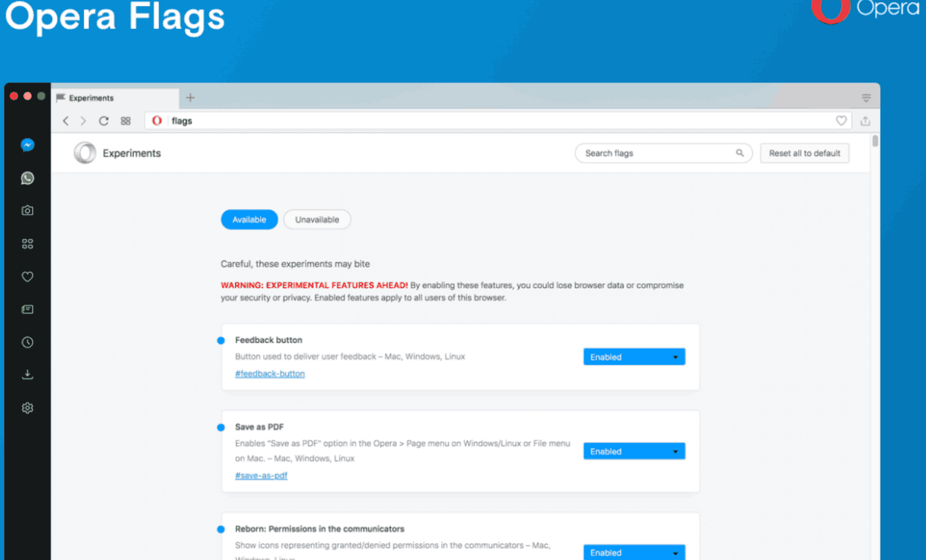Click the magnifier icon in Search flags
This screenshot has height=560, width=926.
pos(740,153)
